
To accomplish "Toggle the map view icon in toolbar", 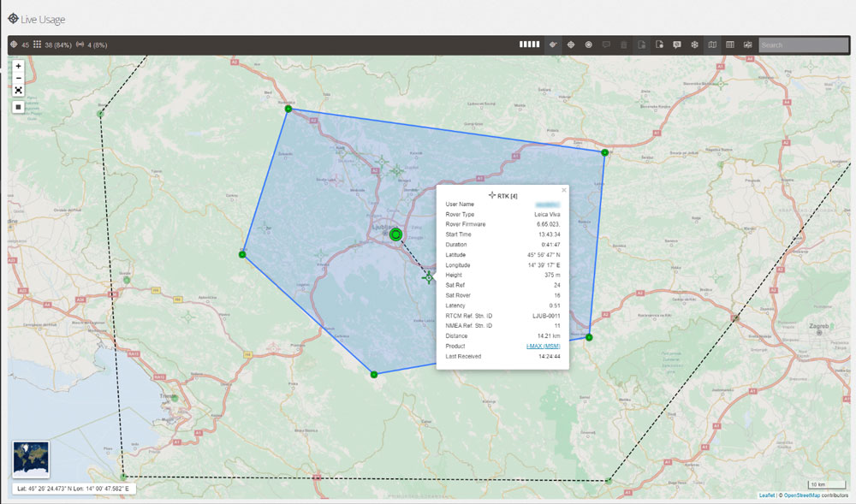I will 712,44.
